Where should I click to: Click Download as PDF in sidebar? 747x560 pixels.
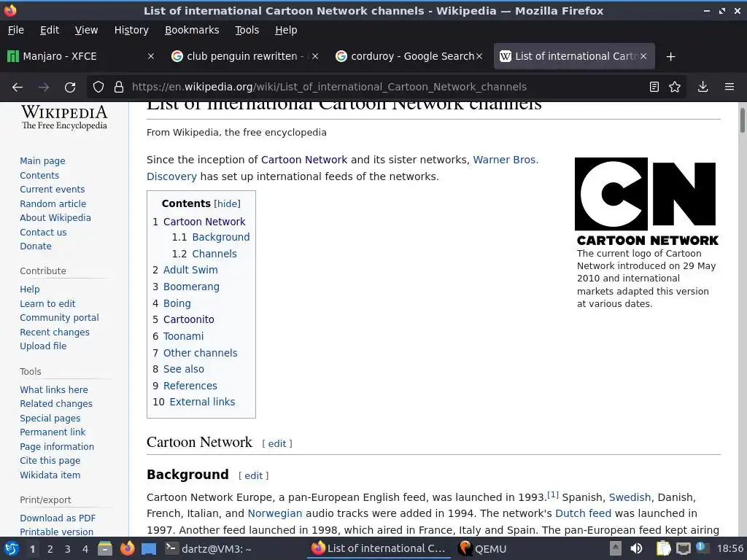pyautogui.click(x=58, y=518)
